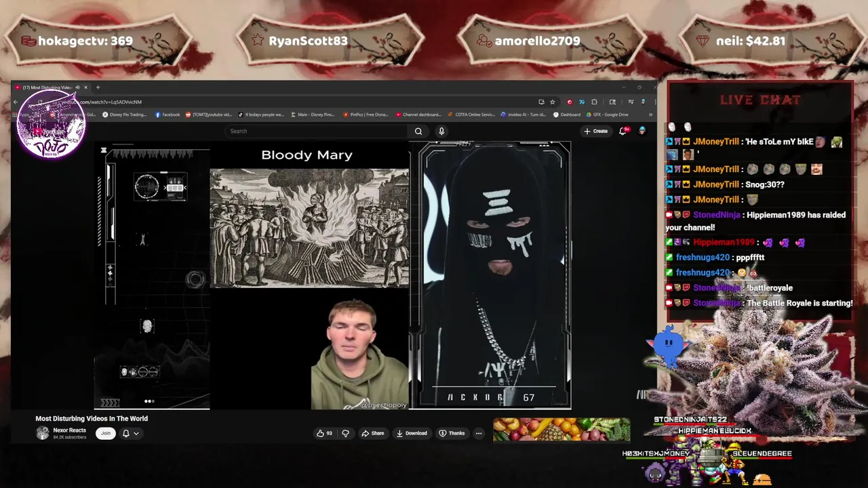Click the 84.2K subscribers text
This screenshot has width=868, height=488.
(x=70, y=437)
